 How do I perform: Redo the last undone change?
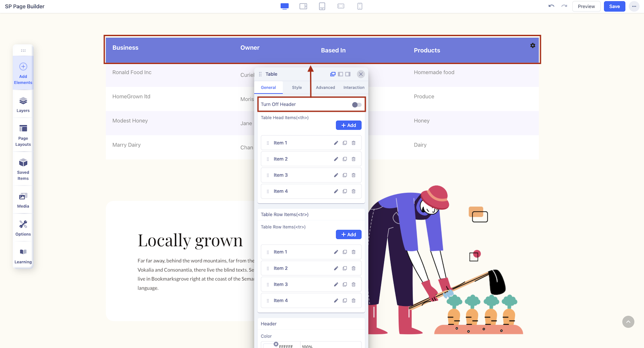click(564, 6)
